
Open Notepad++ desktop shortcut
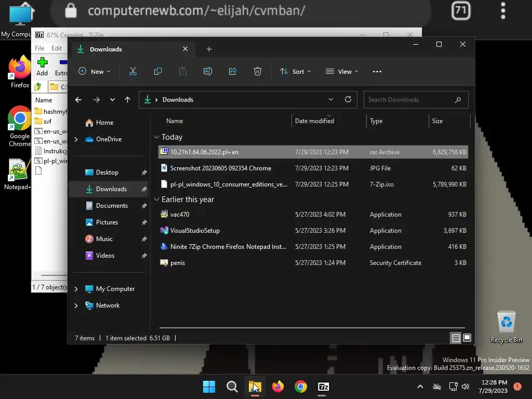(x=18, y=174)
